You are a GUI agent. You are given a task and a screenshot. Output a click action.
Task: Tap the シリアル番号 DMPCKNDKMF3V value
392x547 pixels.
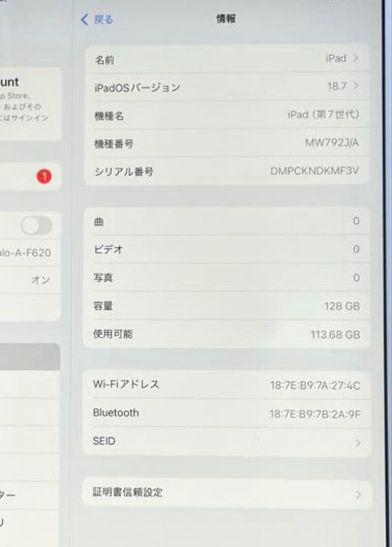click(x=314, y=171)
